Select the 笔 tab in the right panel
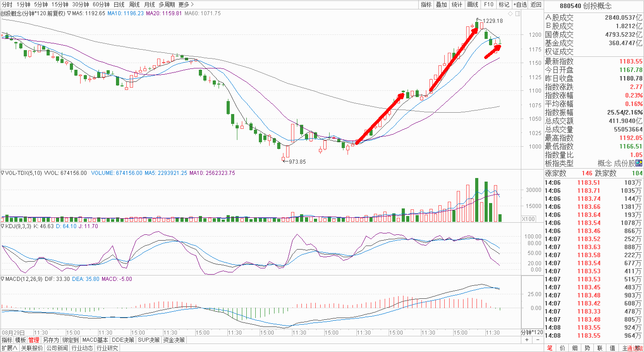 550,348
